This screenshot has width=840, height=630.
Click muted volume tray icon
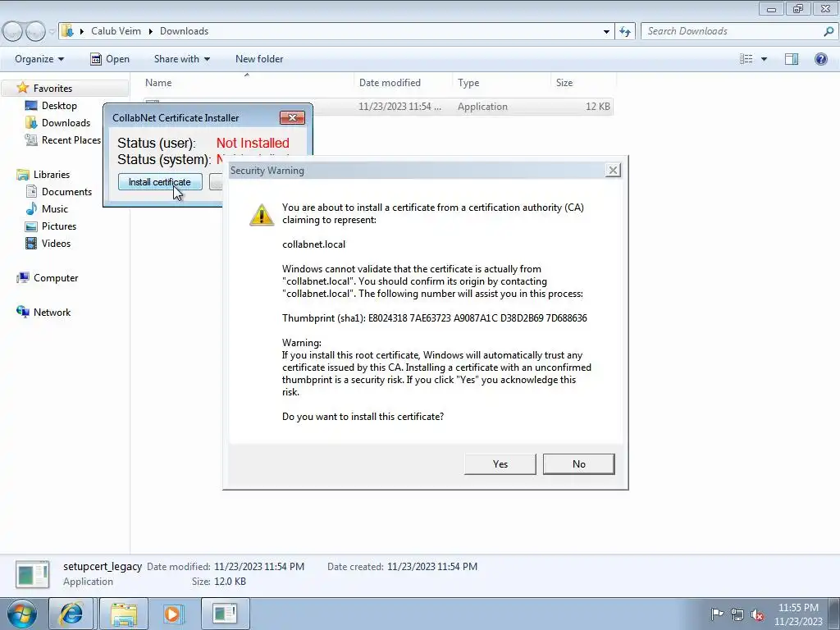(757, 614)
